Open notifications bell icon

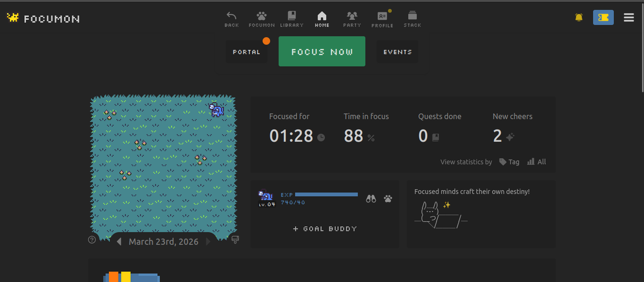[579, 18]
